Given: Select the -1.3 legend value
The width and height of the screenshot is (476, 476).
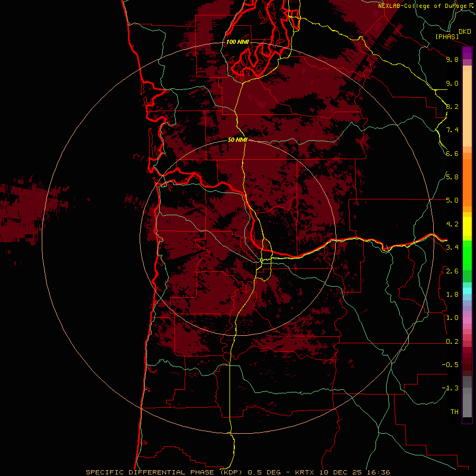Looking at the screenshot, I should (450, 388).
